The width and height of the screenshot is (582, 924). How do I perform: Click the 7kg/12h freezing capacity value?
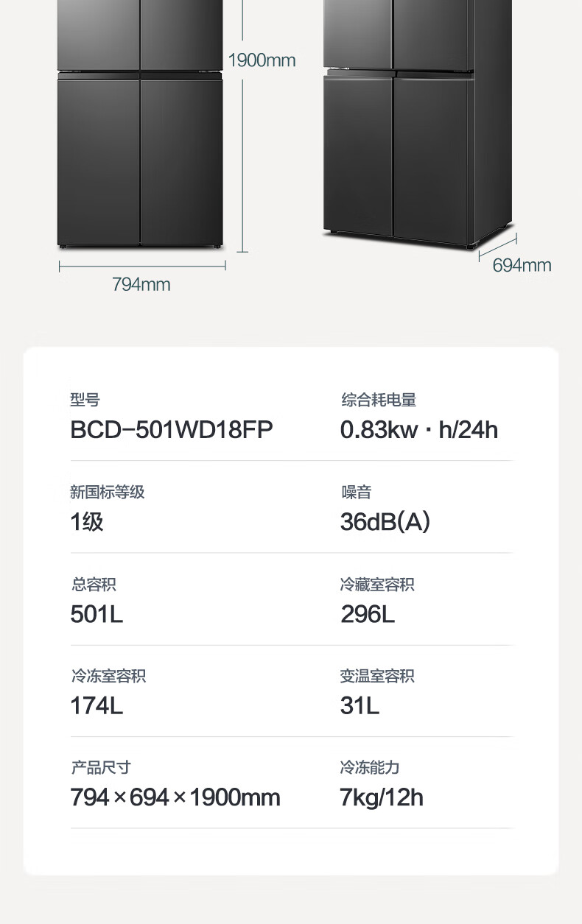382,797
